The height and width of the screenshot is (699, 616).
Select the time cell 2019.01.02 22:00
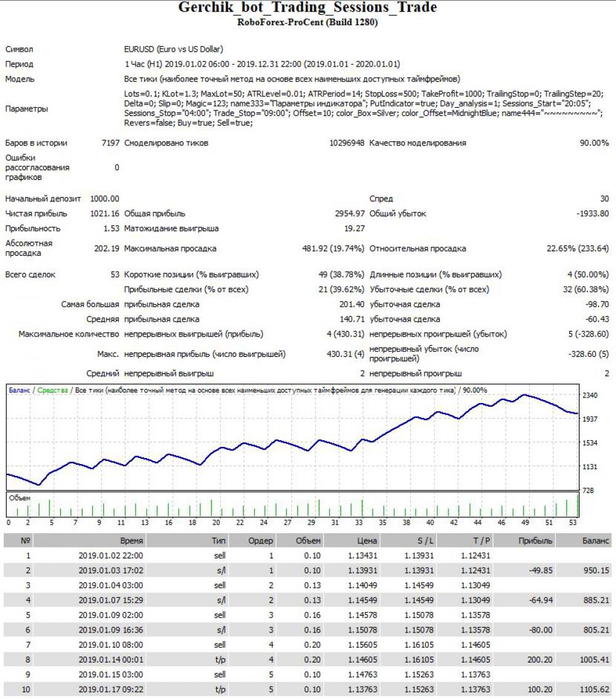(111, 555)
